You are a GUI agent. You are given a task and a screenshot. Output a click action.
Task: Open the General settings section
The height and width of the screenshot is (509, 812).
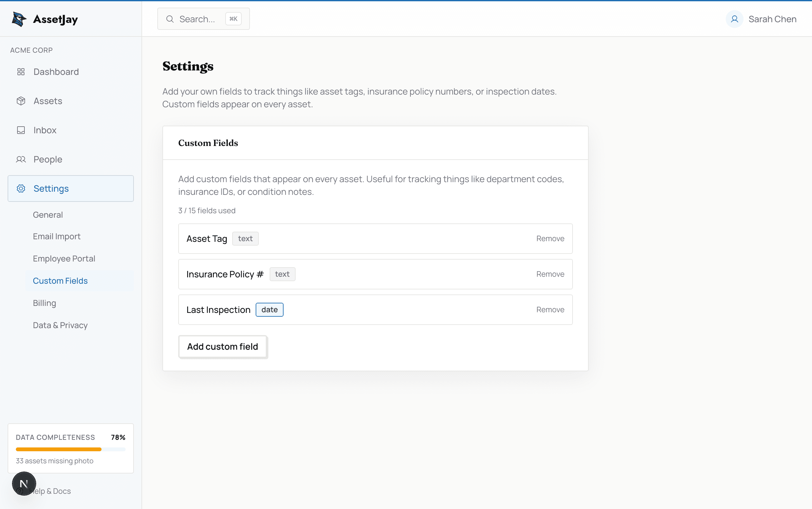pos(48,215)
